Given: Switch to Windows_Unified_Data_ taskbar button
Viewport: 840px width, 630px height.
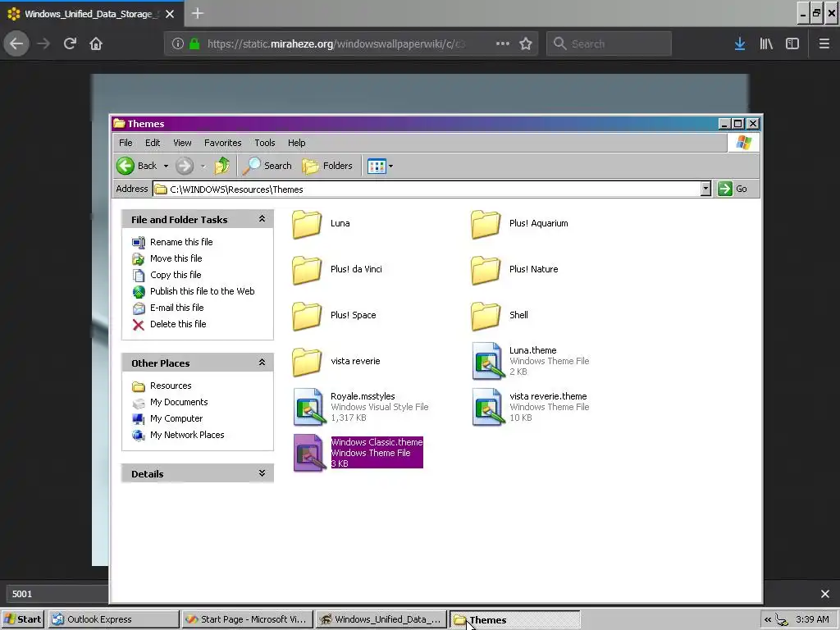Looking at the screenshot, I should point(381,619).
